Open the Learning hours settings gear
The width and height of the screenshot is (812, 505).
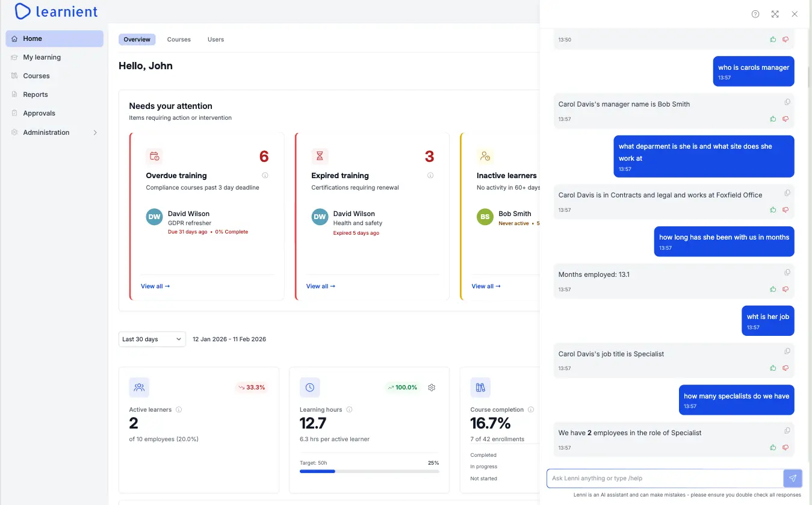pyautogui.click(x=432, y=388)
